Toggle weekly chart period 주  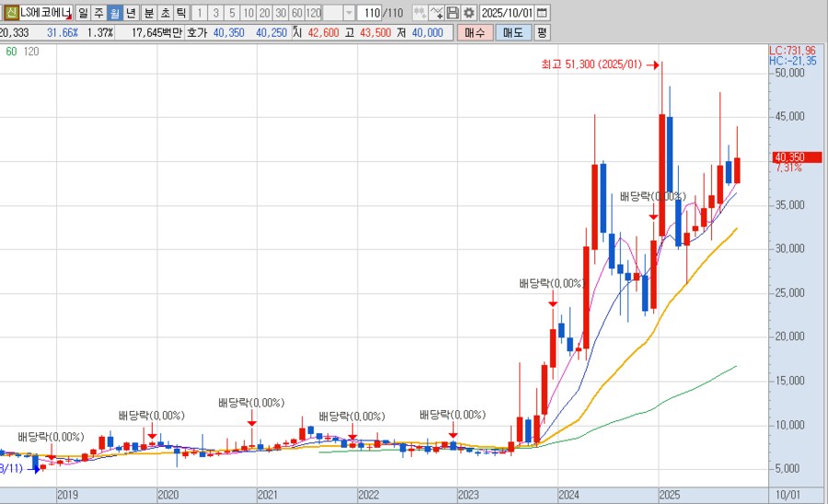98,13
